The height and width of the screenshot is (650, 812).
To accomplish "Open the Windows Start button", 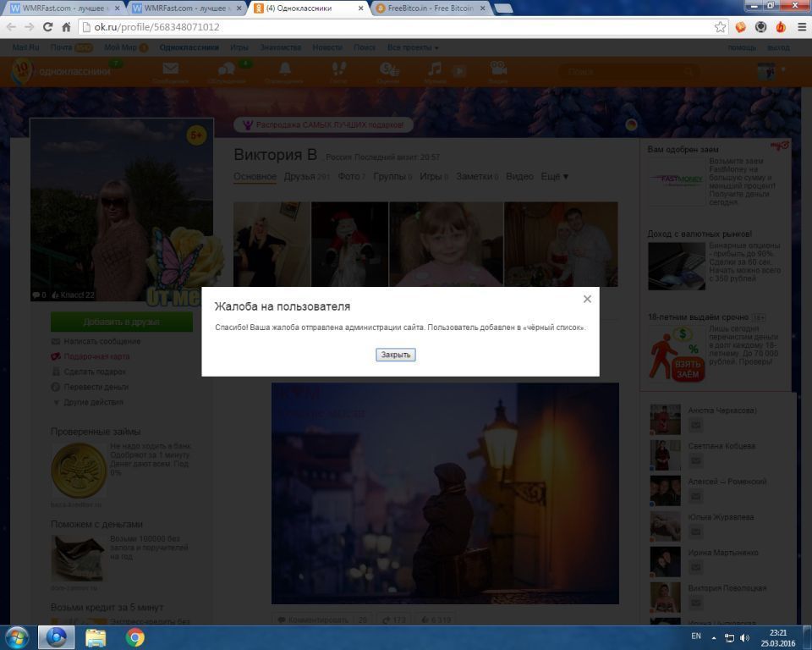I will [x=16, y=637].
